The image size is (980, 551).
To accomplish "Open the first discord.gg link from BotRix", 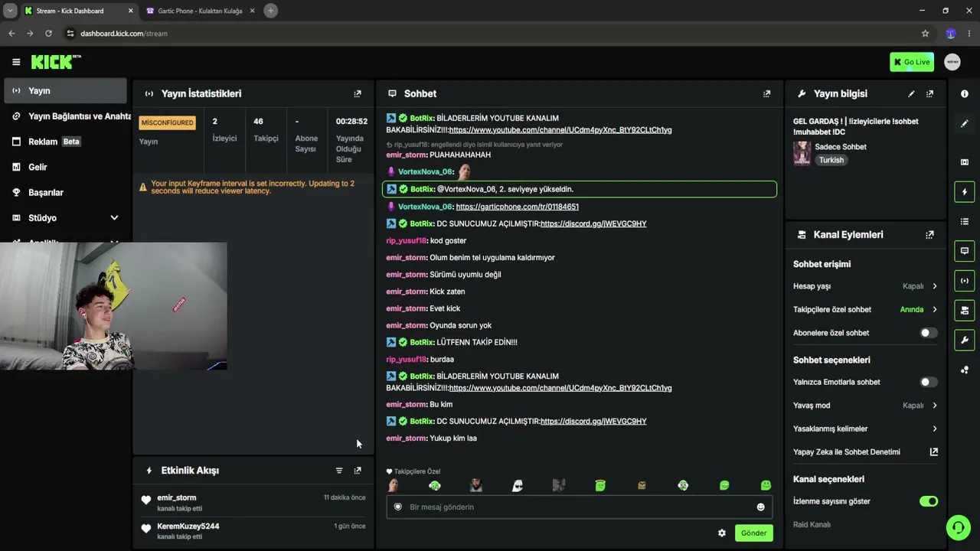I will point(593,223).
